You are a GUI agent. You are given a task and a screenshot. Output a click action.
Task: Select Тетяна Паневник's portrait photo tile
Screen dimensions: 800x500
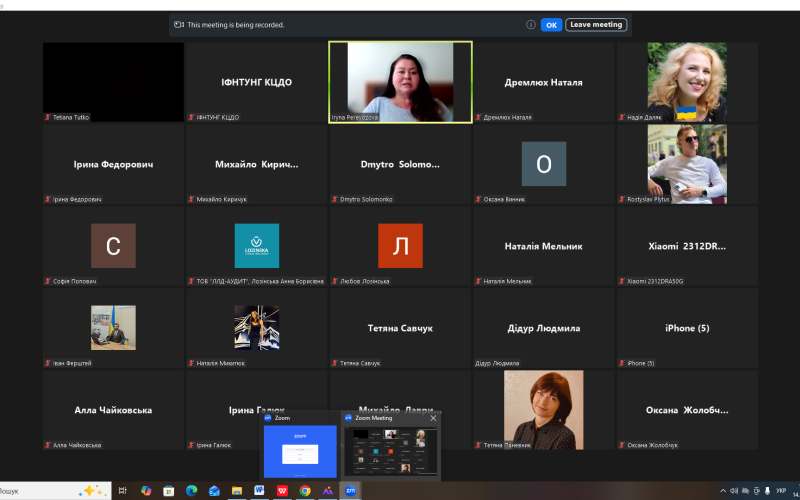click(x=544, y=410)
